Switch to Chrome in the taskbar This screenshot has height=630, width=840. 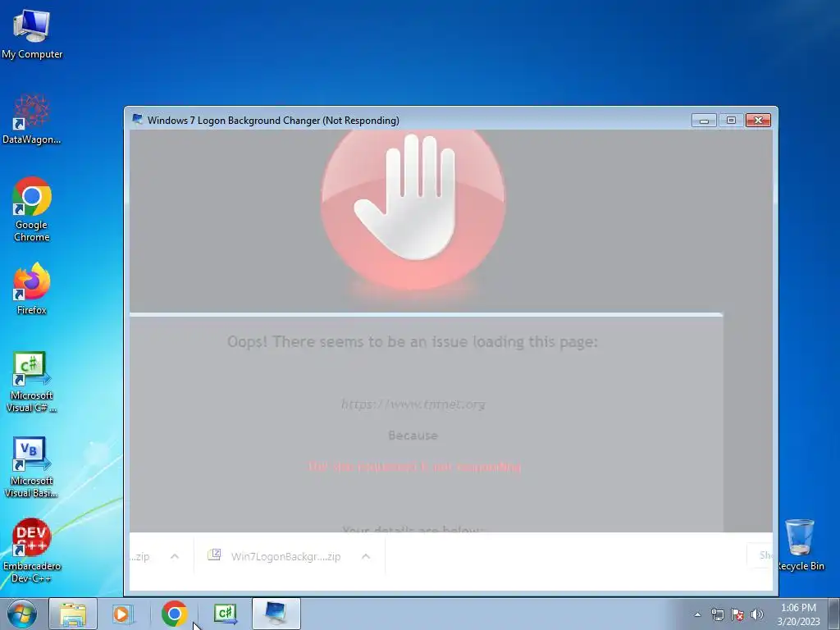(174, 614)
